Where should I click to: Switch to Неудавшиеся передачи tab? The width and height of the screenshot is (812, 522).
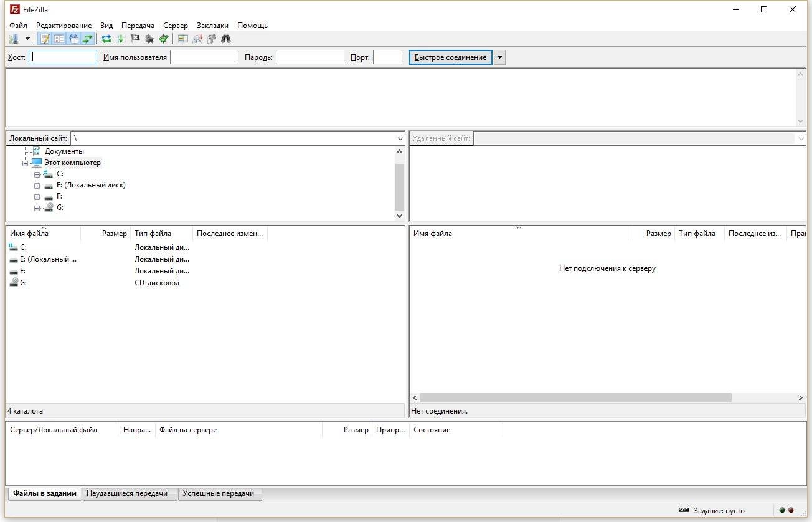point(130,493)
